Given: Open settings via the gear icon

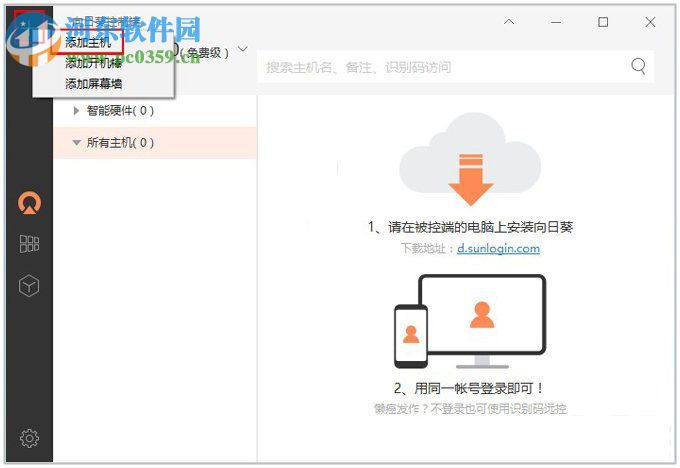Looking at the screenshot, I should pos(29,438).
